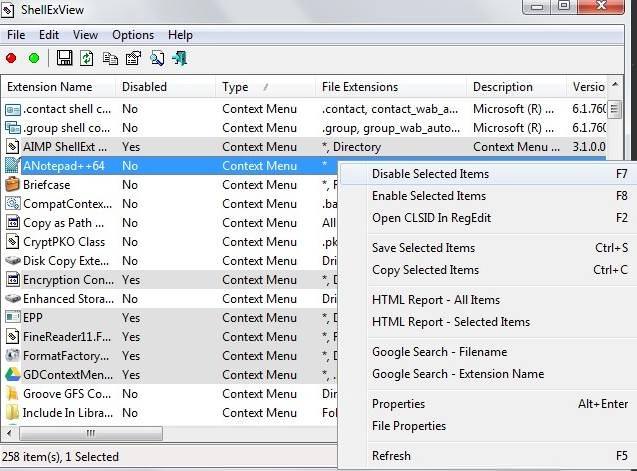
Task: Select the 'CryptPKO Class' row text
Action: click(64, 242)
